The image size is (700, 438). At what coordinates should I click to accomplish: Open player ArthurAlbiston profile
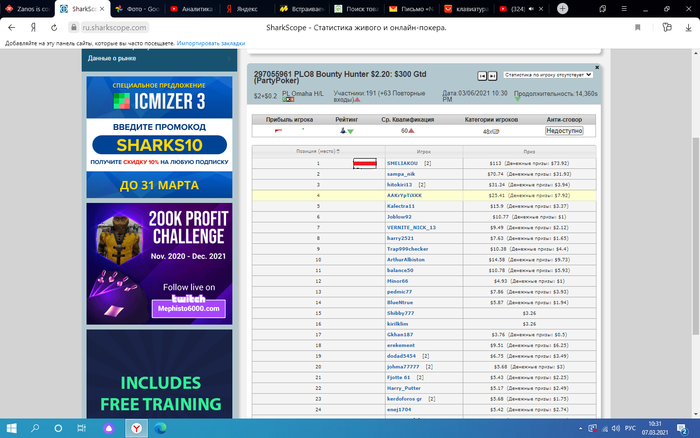[406, 260]
